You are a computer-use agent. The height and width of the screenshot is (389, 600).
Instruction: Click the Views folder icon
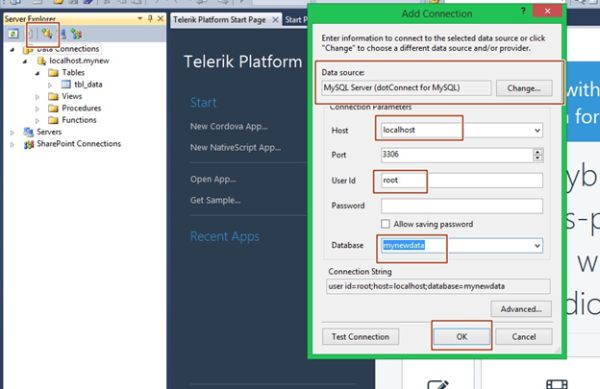point(53,96)
